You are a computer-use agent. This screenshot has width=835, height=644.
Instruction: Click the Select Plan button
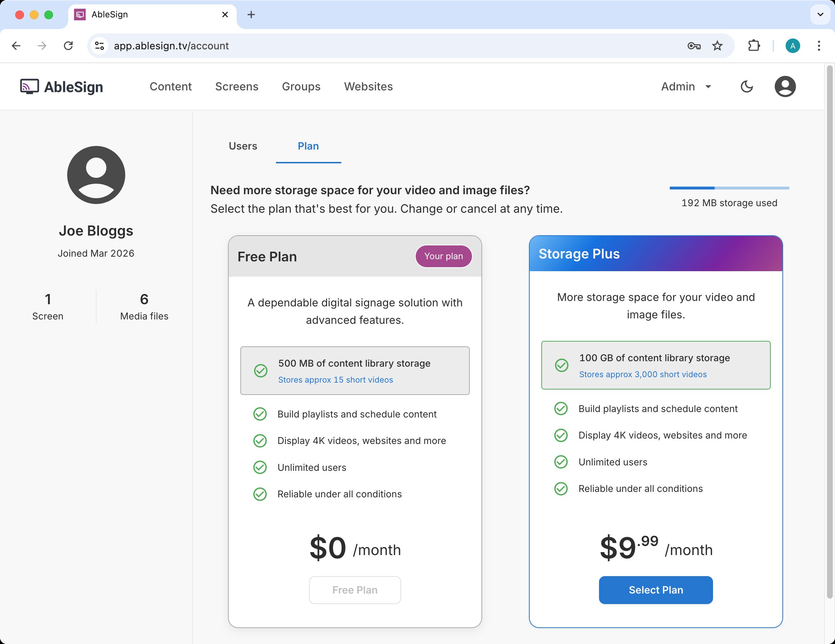(x=655, y=590)
